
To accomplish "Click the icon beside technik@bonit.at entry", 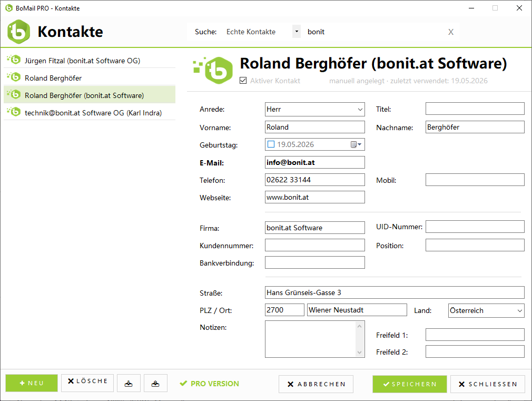I will (14, 112).
